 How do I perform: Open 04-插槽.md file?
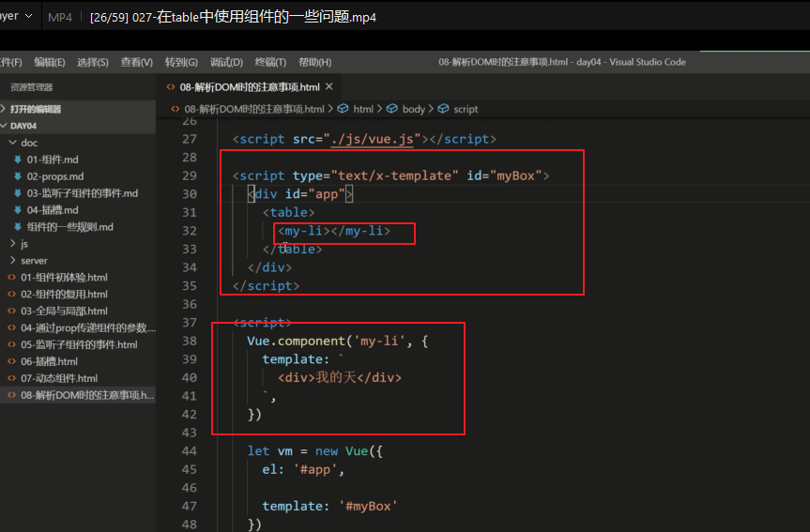[53, 209]
